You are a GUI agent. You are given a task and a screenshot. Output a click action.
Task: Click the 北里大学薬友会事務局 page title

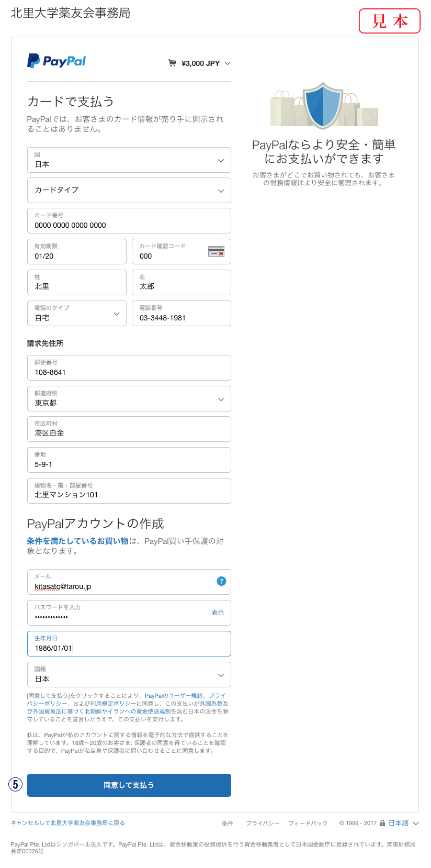pyautogui.click(x=71, y=13)
